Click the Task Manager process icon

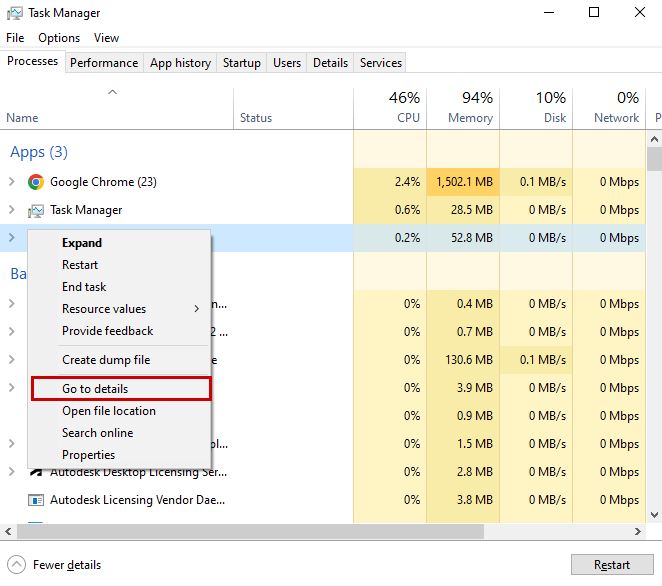pos(36,210)
